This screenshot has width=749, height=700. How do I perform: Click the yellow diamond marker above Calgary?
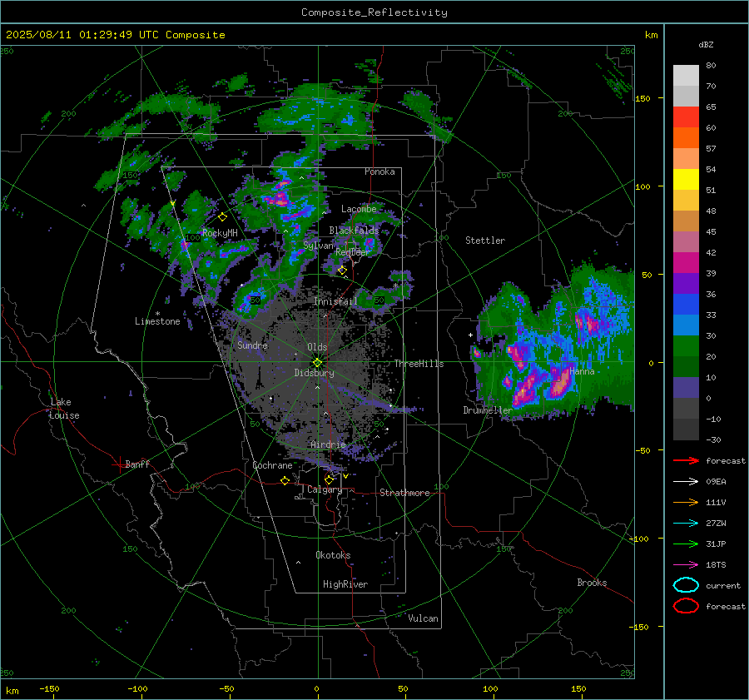[329, 479]
